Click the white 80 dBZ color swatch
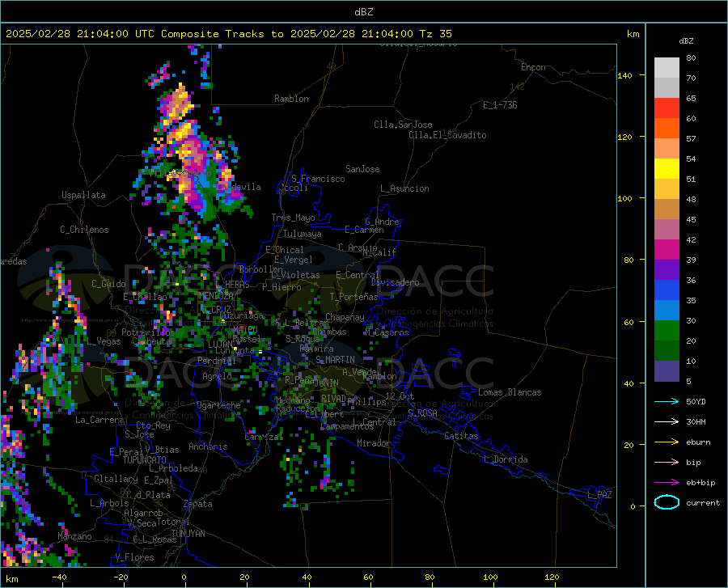Viewport: 728px width, 588px height. [667, 68]
